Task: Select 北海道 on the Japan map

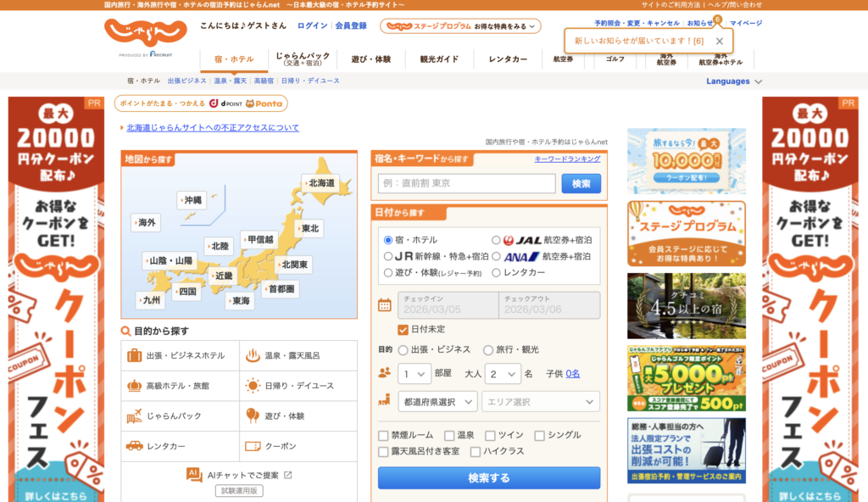Action: coord(321,182)
